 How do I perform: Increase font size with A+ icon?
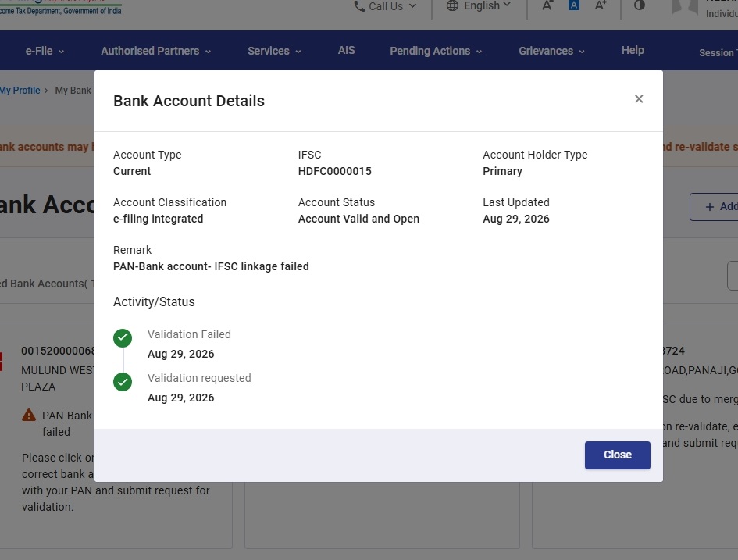pos(601,5)
